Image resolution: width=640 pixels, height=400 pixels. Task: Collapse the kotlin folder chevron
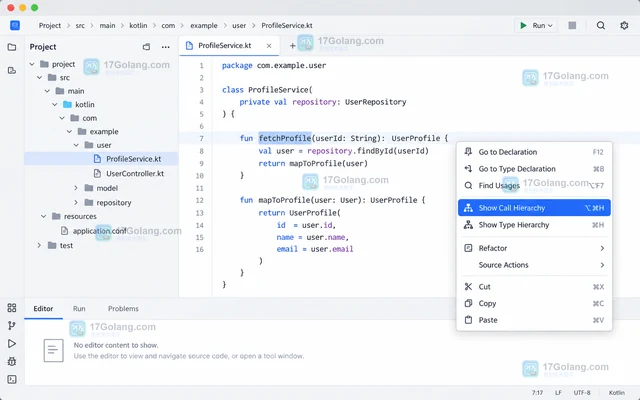[55, 104]
